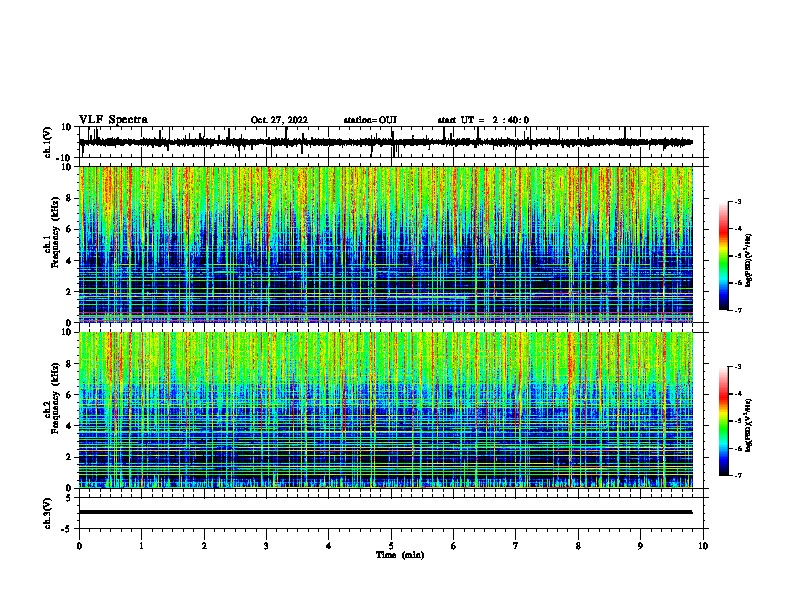Click the "1" tick on the Time axis
This screenshot has height=612, width=792.
click(x=141, y=546)
